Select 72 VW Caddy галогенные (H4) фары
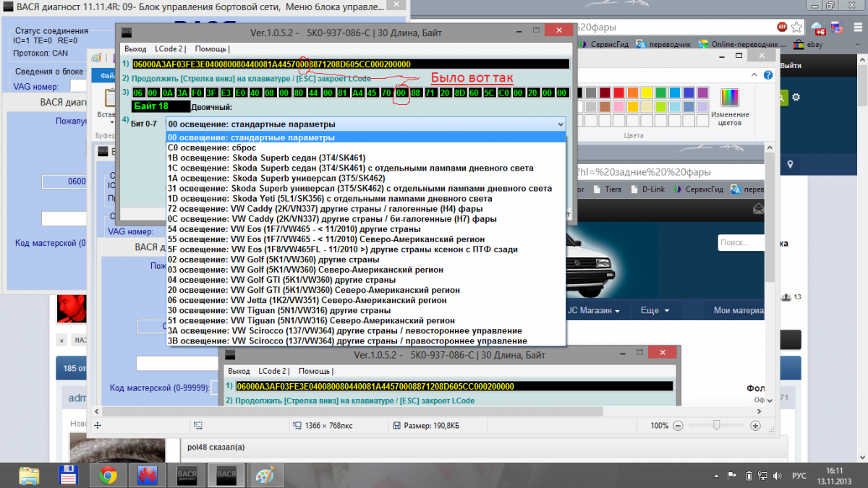This screenshot has height=488, width=868. click(x=365, y=208)
